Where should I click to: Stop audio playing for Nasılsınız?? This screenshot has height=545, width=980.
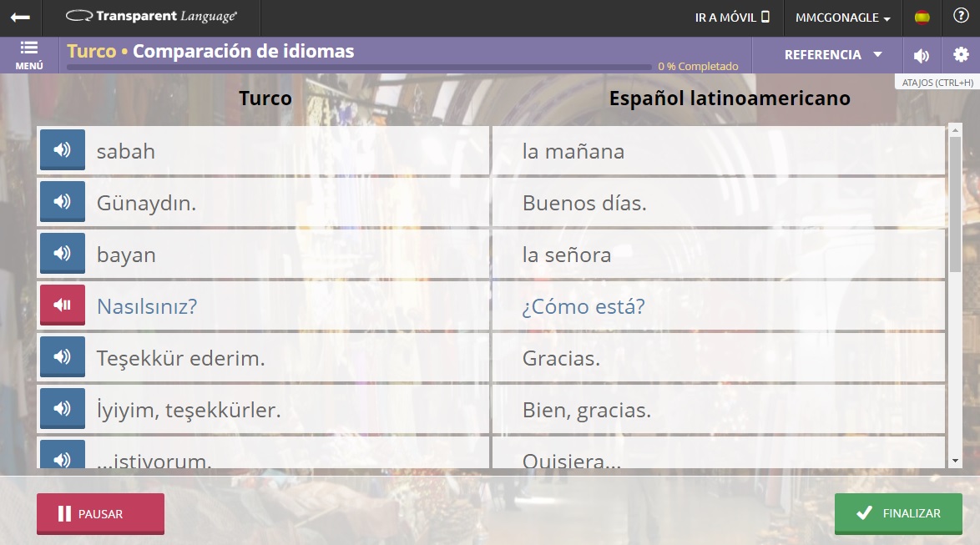coord(63,305)
